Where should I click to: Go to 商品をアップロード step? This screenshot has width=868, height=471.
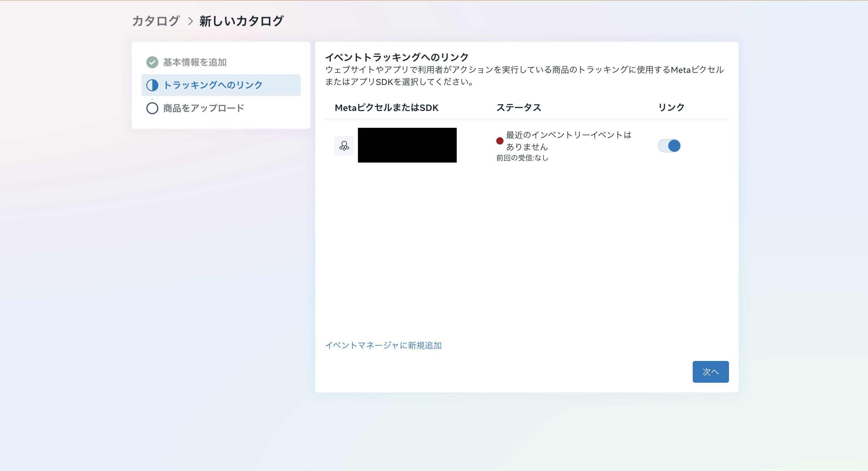[x=203, y=108]
